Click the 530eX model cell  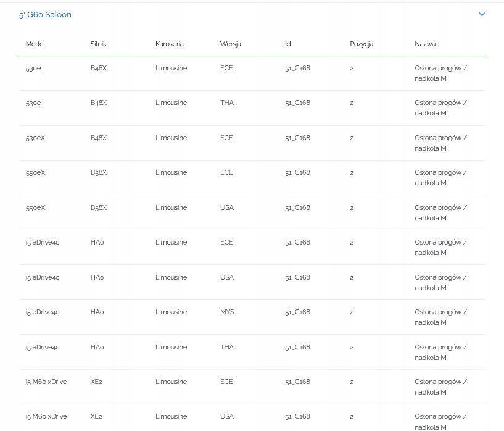[x=36, y=138]
